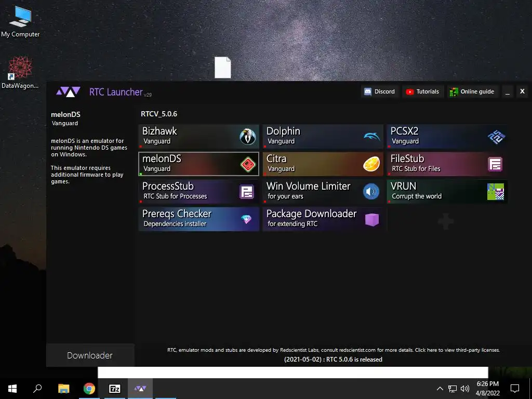Open the Dolphin Vanguard tile
Screen dimensions: 532x399
(323, 137)
